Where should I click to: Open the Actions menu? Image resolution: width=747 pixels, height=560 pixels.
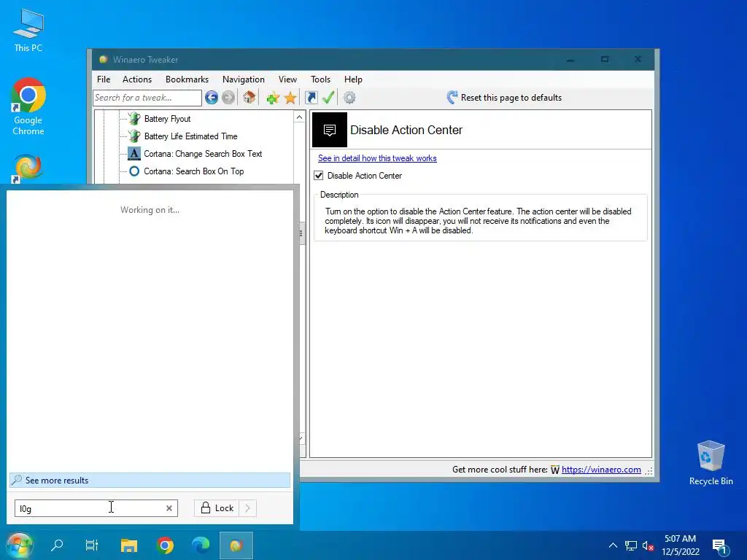(x=137, y=79)
